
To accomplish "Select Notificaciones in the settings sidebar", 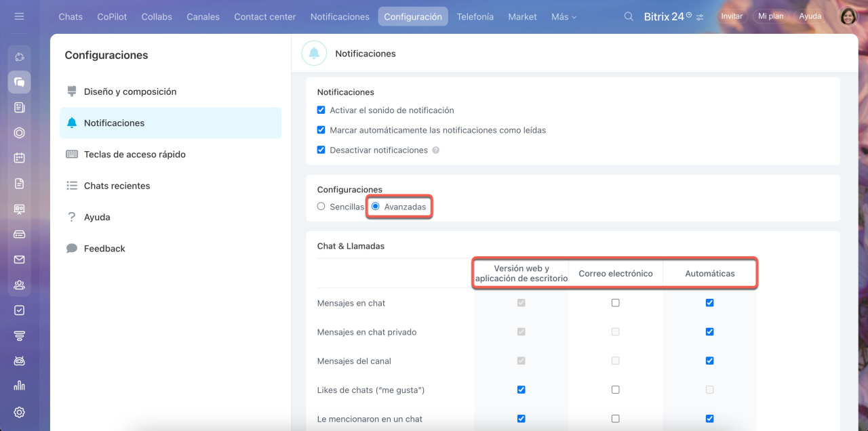I will click(x=170, y=123).
